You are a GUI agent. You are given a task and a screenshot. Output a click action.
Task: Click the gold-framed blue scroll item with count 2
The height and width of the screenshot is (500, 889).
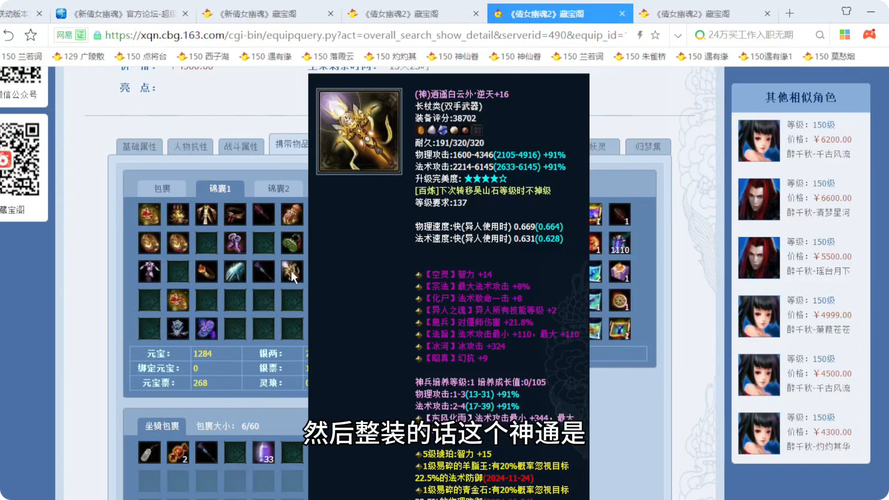tap(620, 329)
